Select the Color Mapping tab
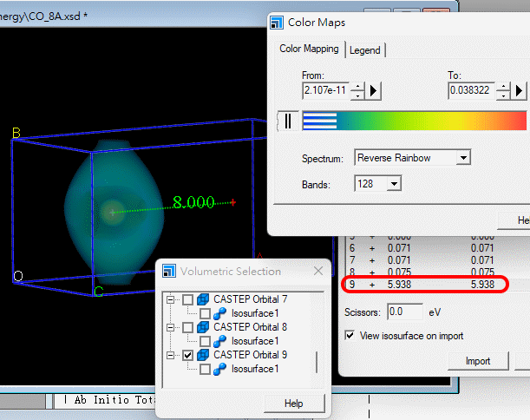Viewport: 530px width, 420px height. tap(308, 49)
